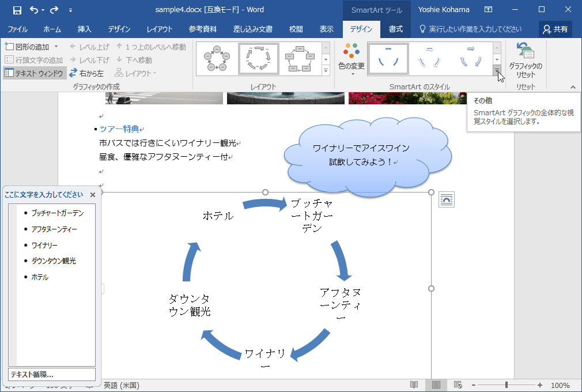Redo the last action
Viewport: 582px width, 392px height.
54,10
